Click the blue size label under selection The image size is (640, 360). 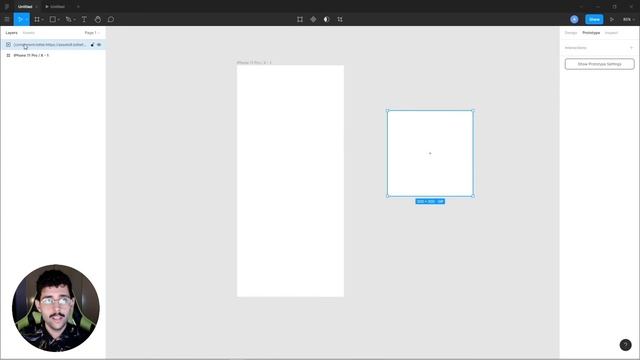click(430, 202)
